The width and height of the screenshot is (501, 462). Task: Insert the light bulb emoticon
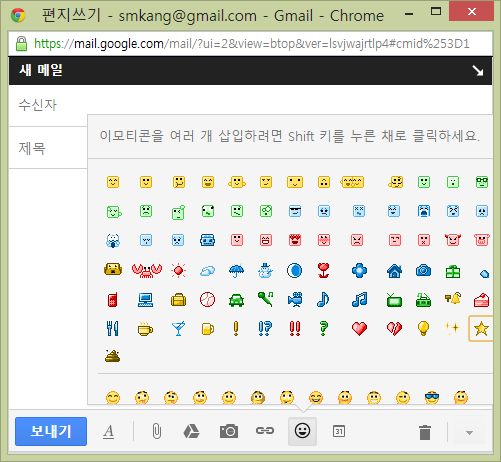(x=423, y=328)
